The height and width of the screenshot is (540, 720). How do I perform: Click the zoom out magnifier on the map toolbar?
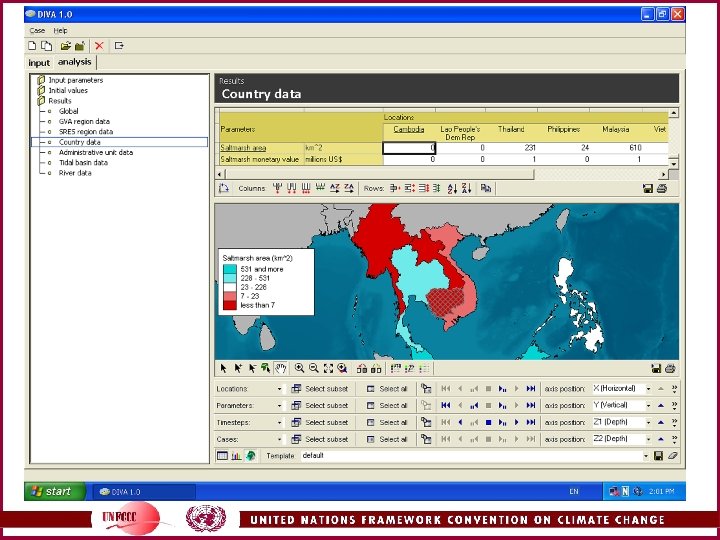pos(314,368)
